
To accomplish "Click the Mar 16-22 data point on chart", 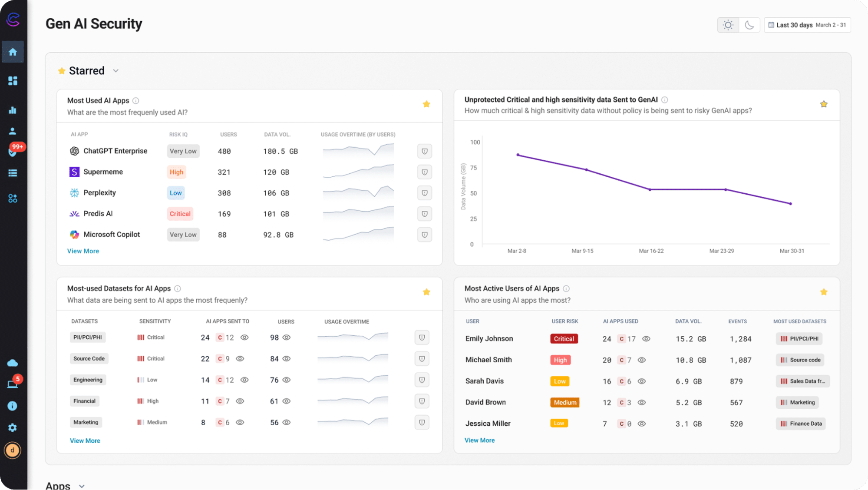I will coord(650,189).
